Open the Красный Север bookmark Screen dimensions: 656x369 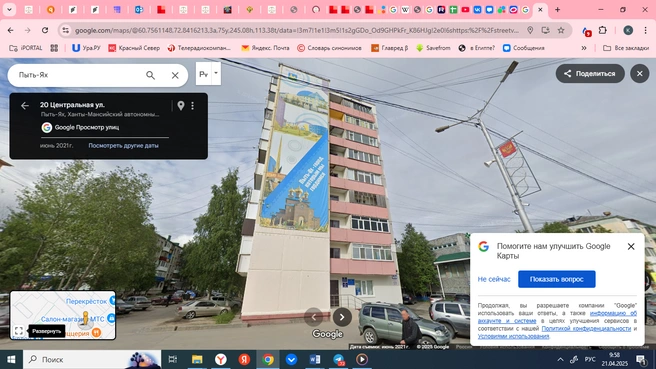pyautogui.click(x=134, y=48)
